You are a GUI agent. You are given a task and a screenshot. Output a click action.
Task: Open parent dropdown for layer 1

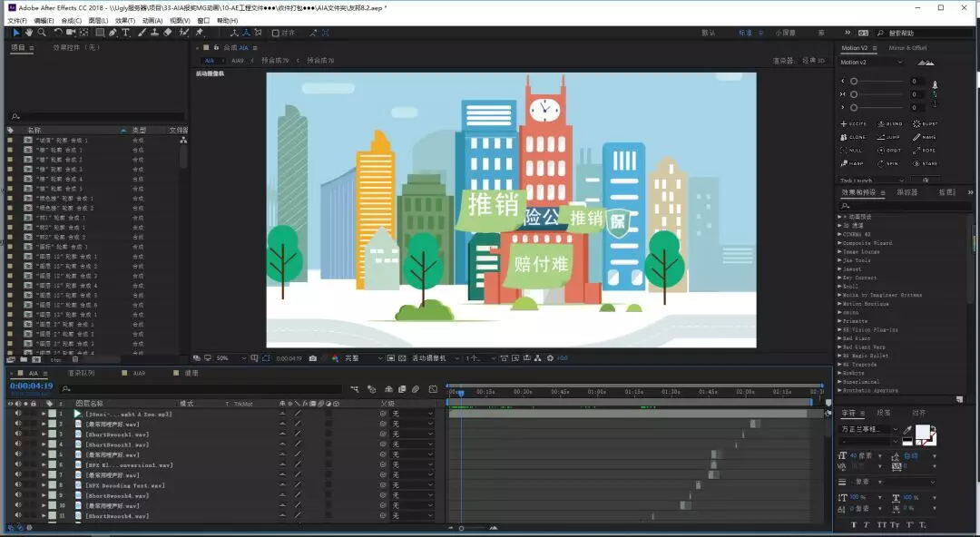tap(413, 414)
